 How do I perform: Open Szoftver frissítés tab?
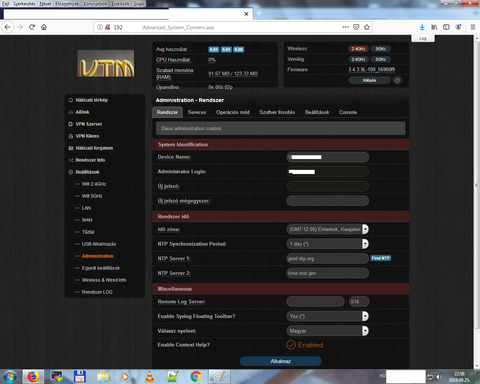[x=277, y=112]
